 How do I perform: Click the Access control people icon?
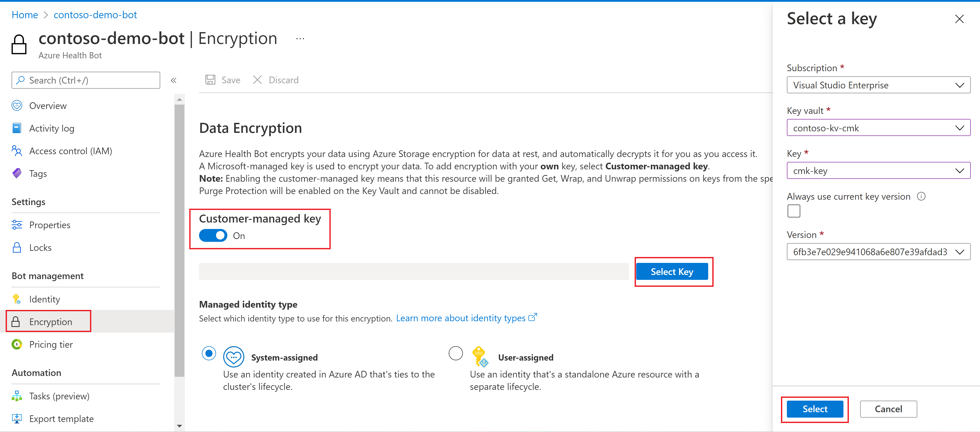(17, 151)
